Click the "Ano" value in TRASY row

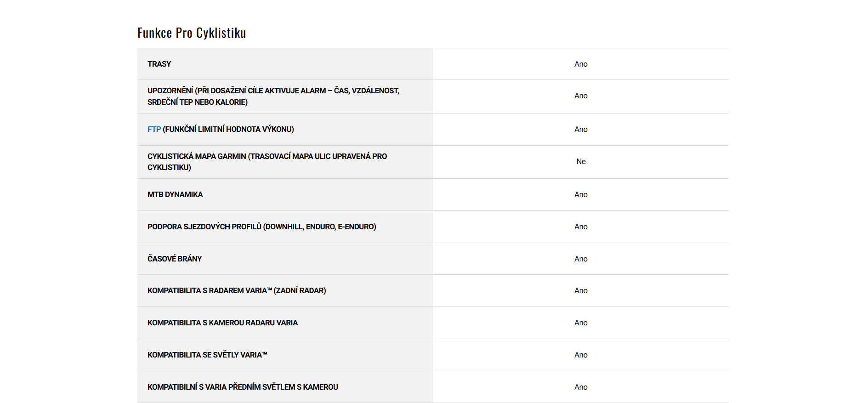point(581,64)
